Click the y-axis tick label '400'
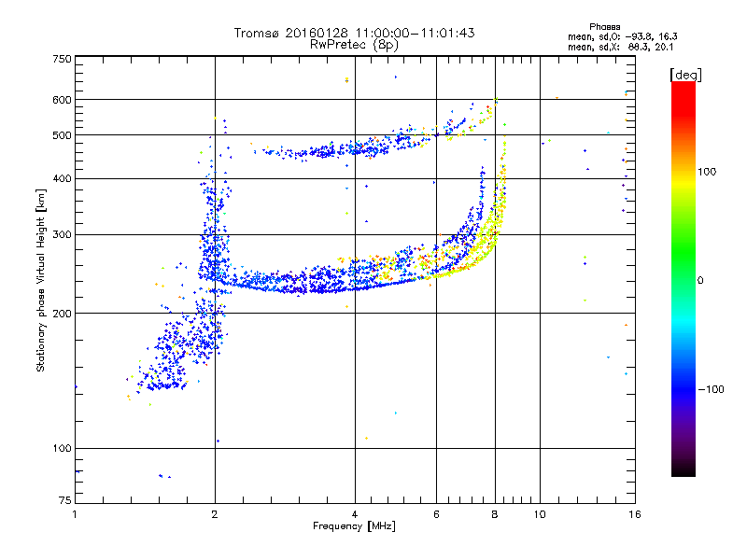747x560 pixels. click(62, 179)
